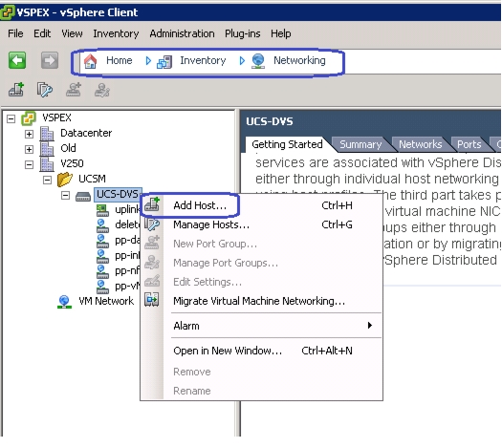This screenshot has width=502, height=448.
Task: Open the Inventory menu
Action: (x=116, y=33)
